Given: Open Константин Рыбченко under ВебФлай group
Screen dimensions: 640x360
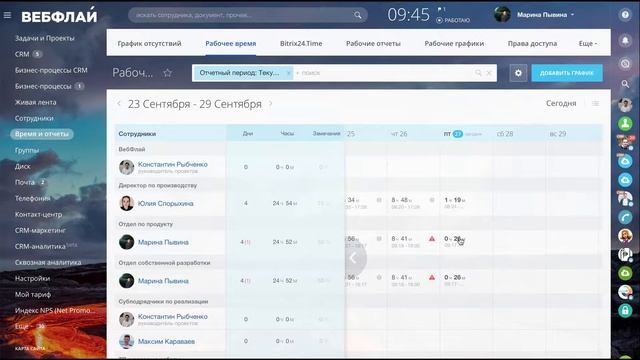Looking at the screenshot, I should coord(173,164).
